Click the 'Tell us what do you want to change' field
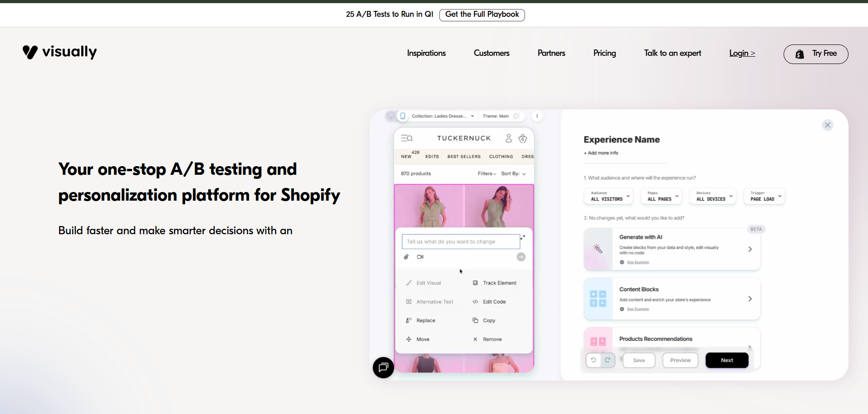 coord(461,241)
